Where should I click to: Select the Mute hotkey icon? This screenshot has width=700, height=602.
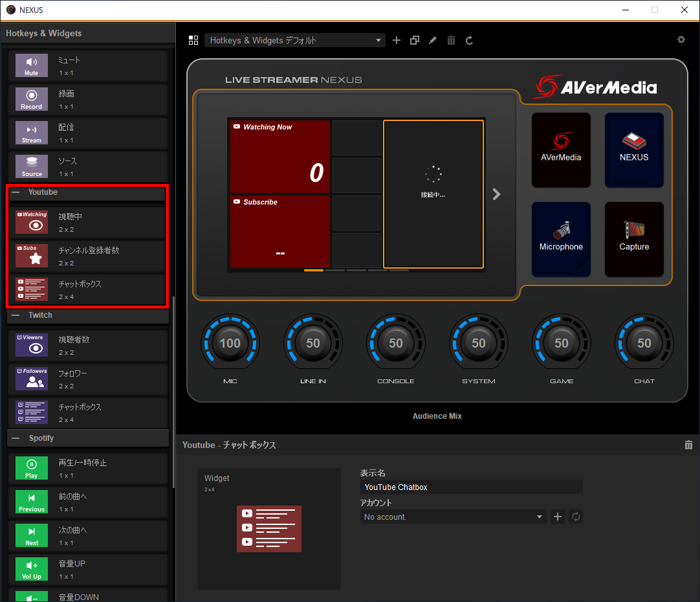[31, 65]
